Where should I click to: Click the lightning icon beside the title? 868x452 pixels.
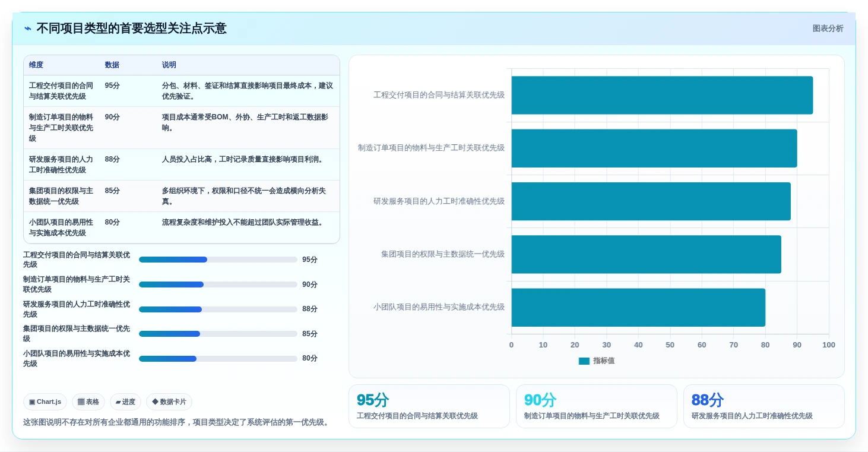pos(28,29)
